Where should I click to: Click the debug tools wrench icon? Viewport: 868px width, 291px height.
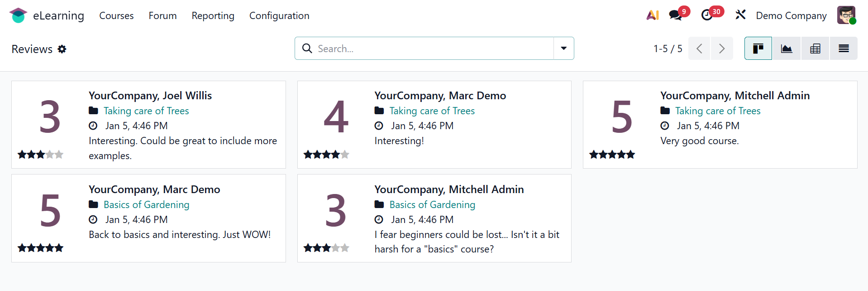(x=740, y=15)
